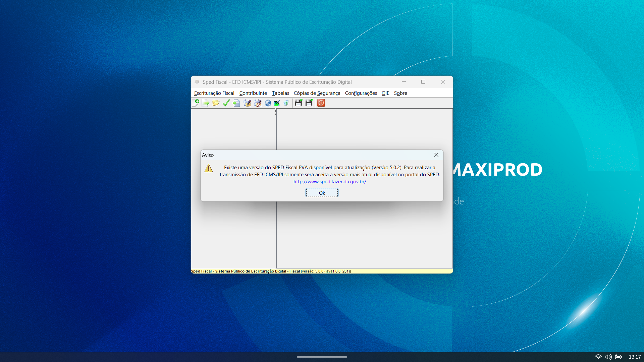Screen dimensions: 644x362
Task: Click the import file green arrow icon
Action: pyautogui.click(x=206, y=103)
